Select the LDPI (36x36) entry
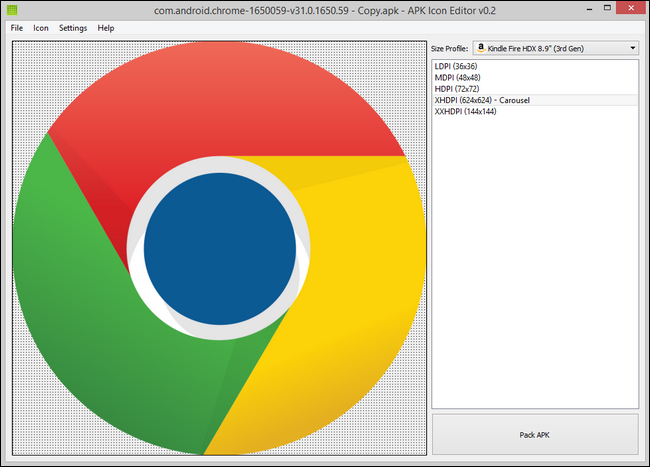The image size is (650, 467). click(535, 66)
